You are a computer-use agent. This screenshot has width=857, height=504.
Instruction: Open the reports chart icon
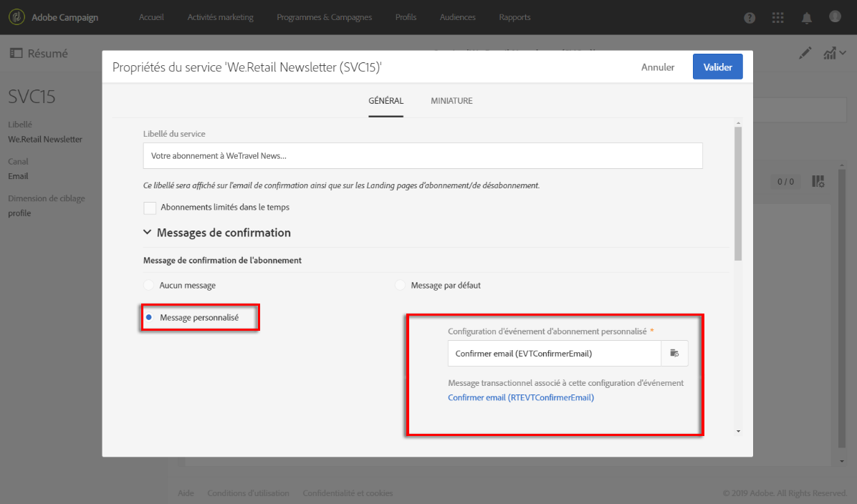pos(830,53)
